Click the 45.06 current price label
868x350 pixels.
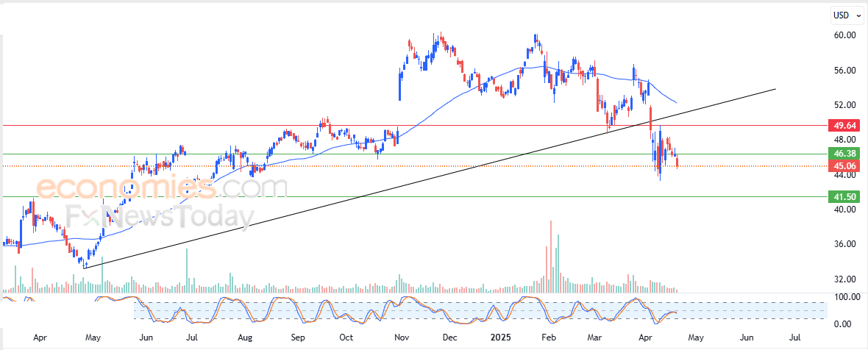point(843,166)
